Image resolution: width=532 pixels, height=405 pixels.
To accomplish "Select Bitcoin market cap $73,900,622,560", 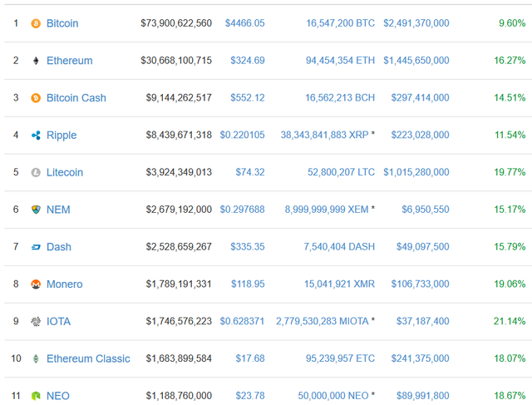I will coord(176,23).
